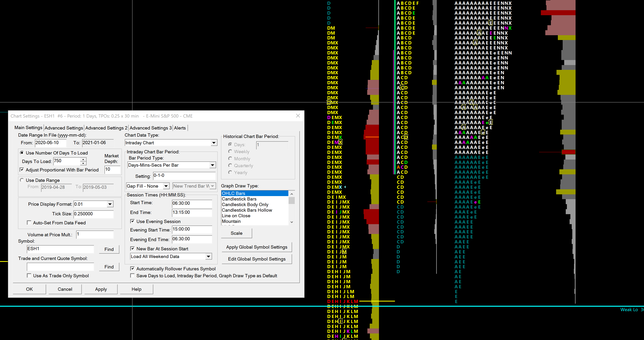Open the Alerts tab
The image size is (644, 340).
click(180, 128)
